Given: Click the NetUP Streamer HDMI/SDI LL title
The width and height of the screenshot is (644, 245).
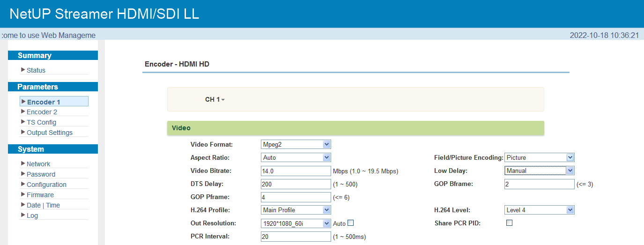Looking at the screenshot, I should tap(104, 14).
